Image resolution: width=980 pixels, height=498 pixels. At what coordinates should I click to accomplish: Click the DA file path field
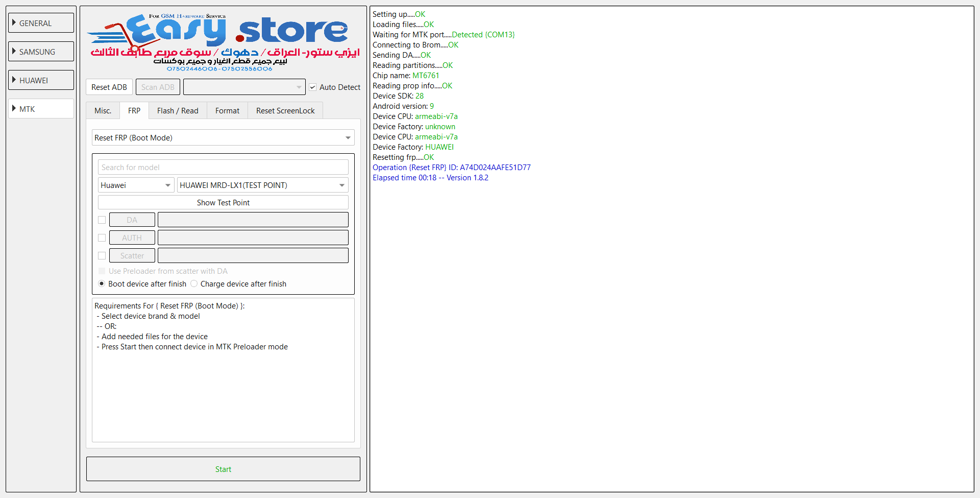253,220
